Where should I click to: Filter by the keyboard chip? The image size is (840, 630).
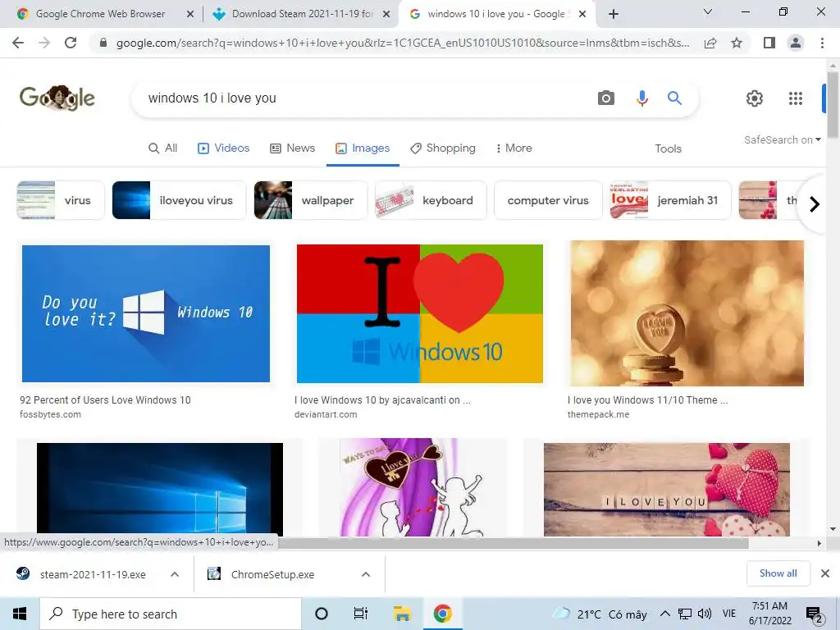(431, 200)
